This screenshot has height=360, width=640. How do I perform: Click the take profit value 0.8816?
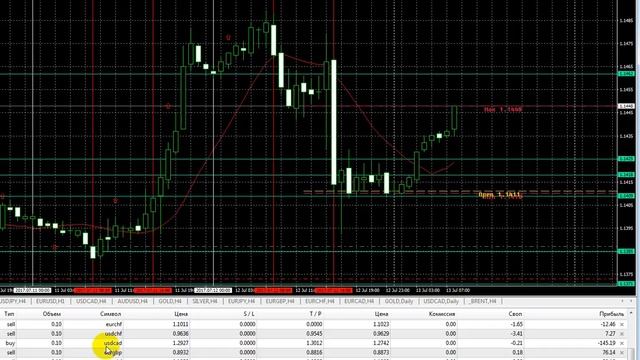point(315,352)
